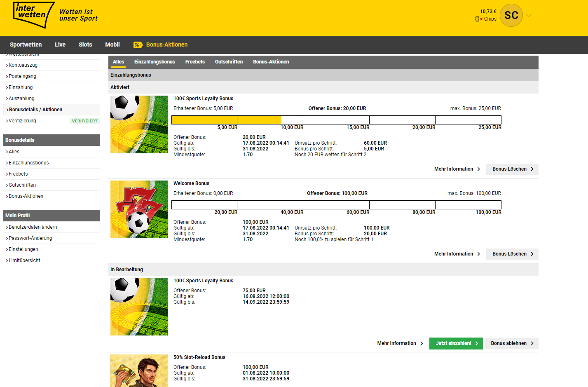Open the Gutschriften tab
This screenshot has width=588, height=387.
229,62
